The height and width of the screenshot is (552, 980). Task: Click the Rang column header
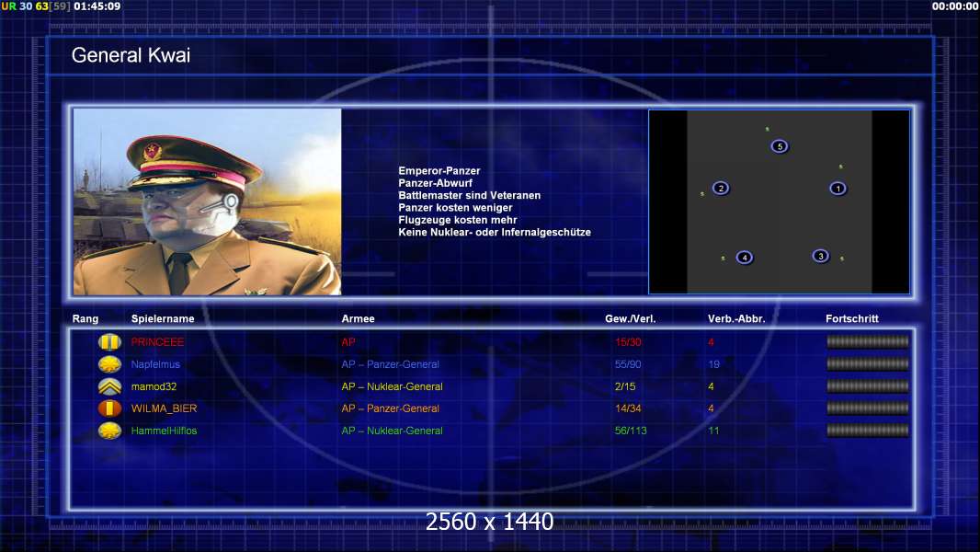click(85, 319)
